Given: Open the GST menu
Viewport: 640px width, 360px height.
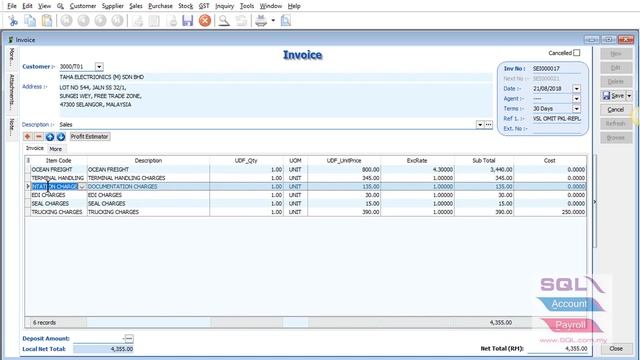Looking at the screenshot, I should tap(204, 6).
